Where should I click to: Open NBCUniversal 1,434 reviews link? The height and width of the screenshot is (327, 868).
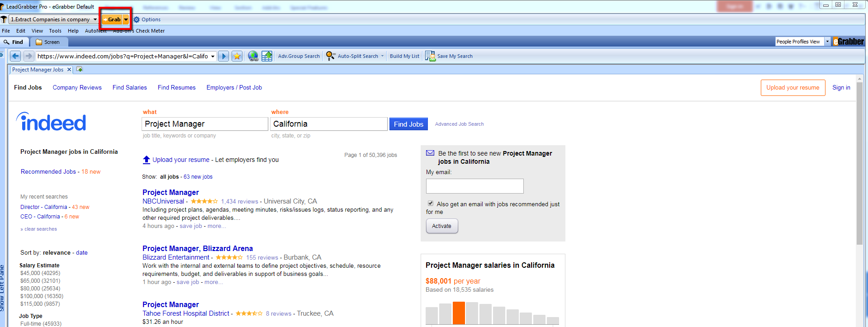pyautogui.click(x=240, y=202)
